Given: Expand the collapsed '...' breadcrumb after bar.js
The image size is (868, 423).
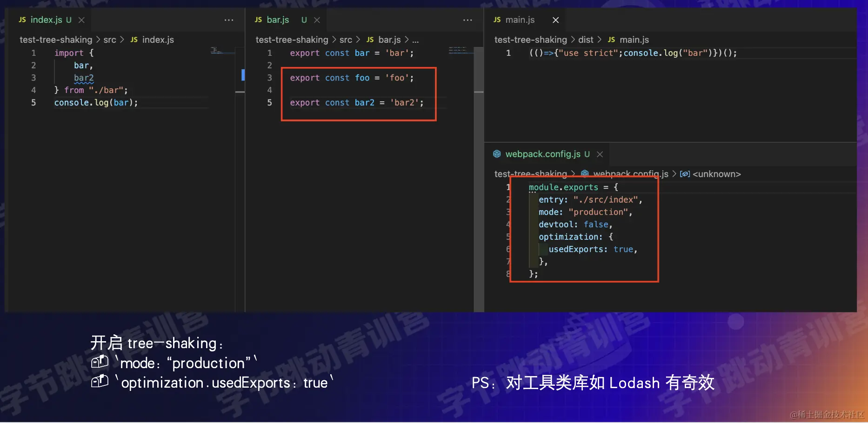Looking at the screenshot, I should tap(415, 40).
